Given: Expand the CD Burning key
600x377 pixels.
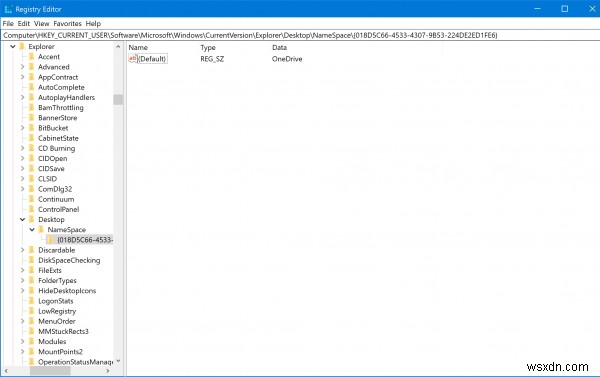Looking at the screenshot, I should tap(22, 148).
